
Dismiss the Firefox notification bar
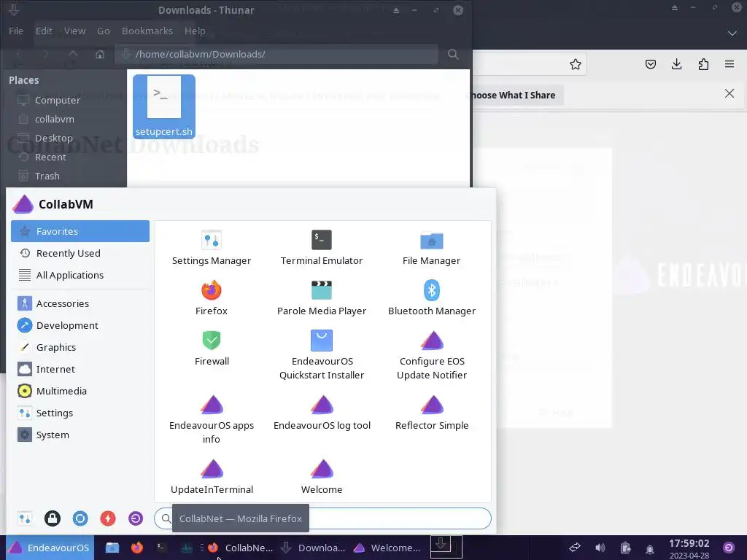[729, 93]
